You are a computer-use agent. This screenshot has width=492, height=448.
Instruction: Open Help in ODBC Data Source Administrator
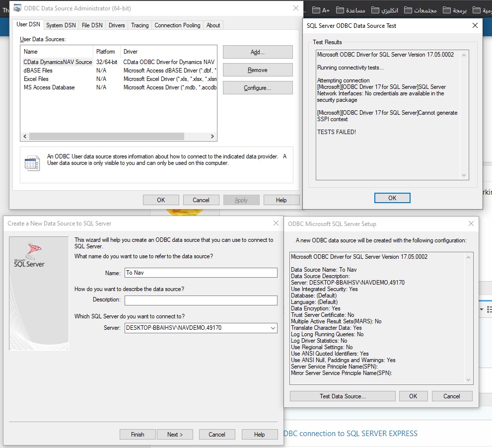point(281,200)
